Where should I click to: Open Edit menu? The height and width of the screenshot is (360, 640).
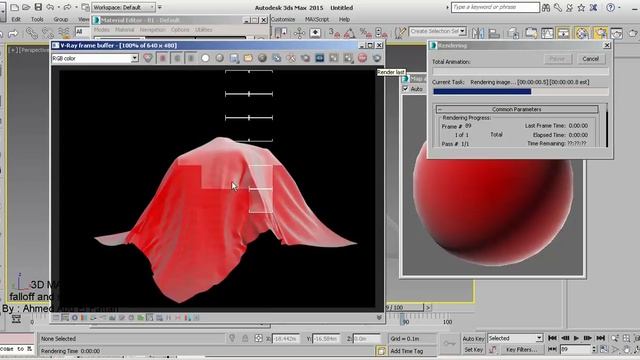click(16, 19)
